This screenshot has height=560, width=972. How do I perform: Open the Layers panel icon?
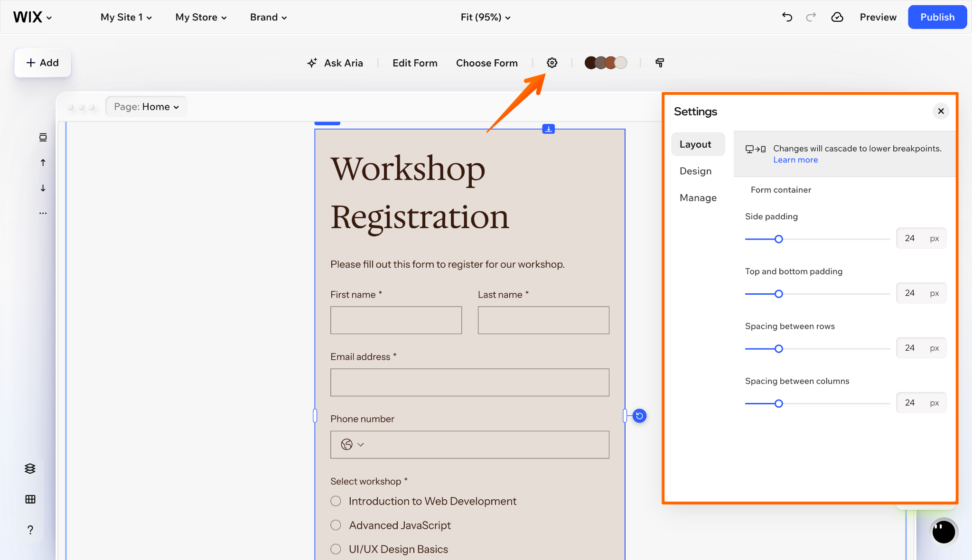pyautogui.click(x=30, y=469)
